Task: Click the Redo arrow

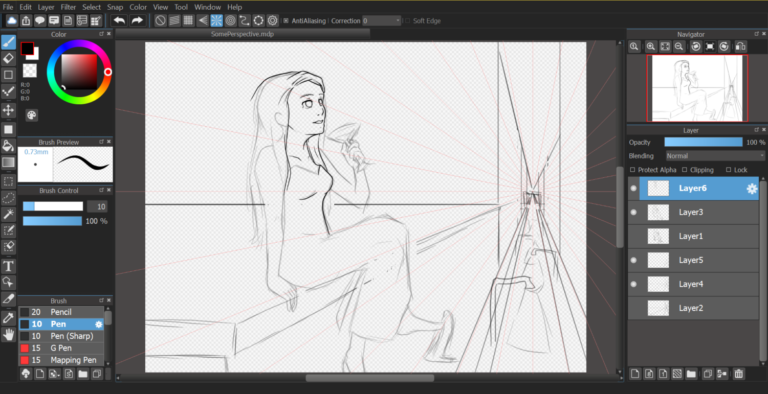Action: [x=137, y=21]
